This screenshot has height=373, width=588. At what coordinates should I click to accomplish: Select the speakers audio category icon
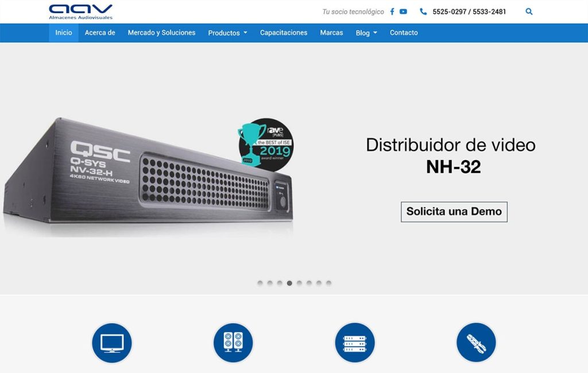tap(233, 342)
